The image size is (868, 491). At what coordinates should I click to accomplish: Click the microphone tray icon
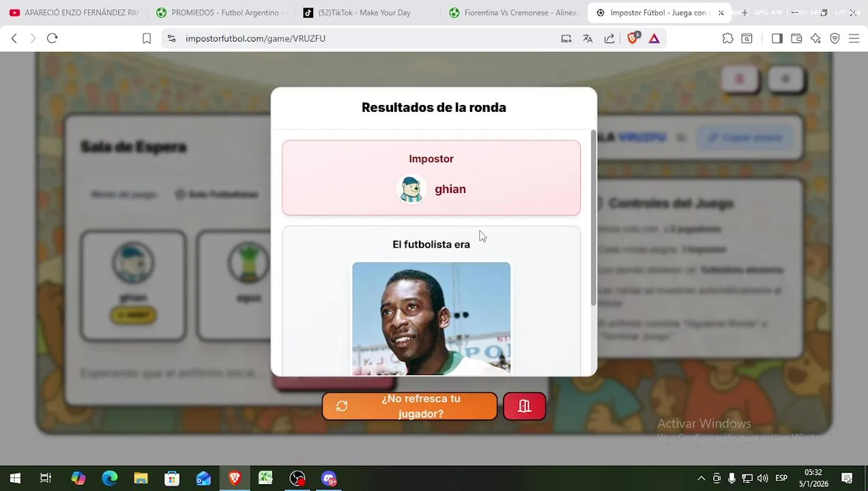pyautogui.click(x=732, y=479)
